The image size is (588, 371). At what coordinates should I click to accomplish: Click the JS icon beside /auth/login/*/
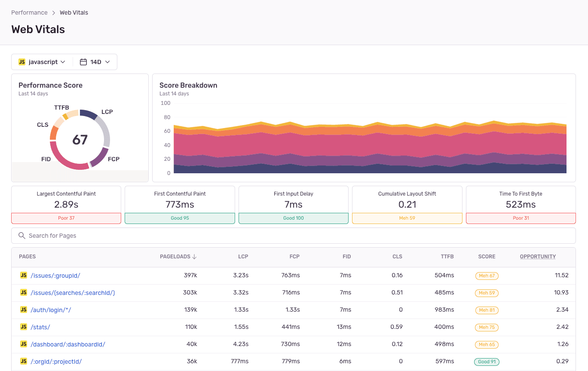click(24, 310)
